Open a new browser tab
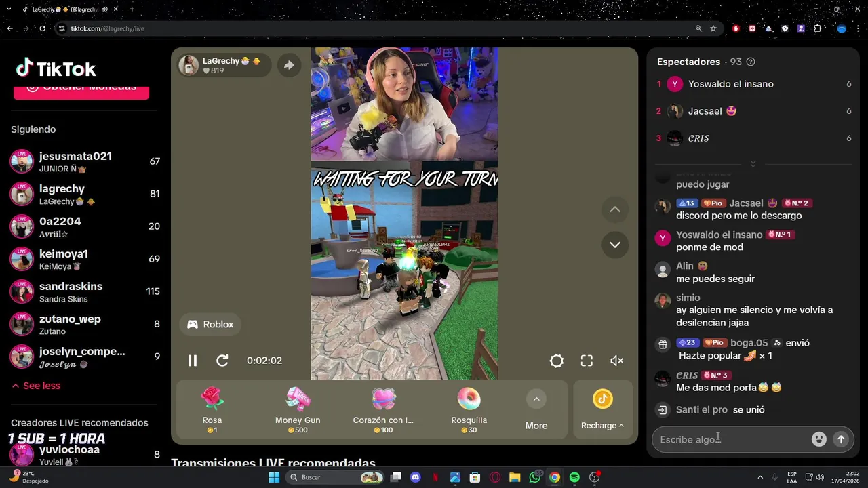The width and height of the screenshot is (868, 488). pyautogui.click(x=132, y=9)
